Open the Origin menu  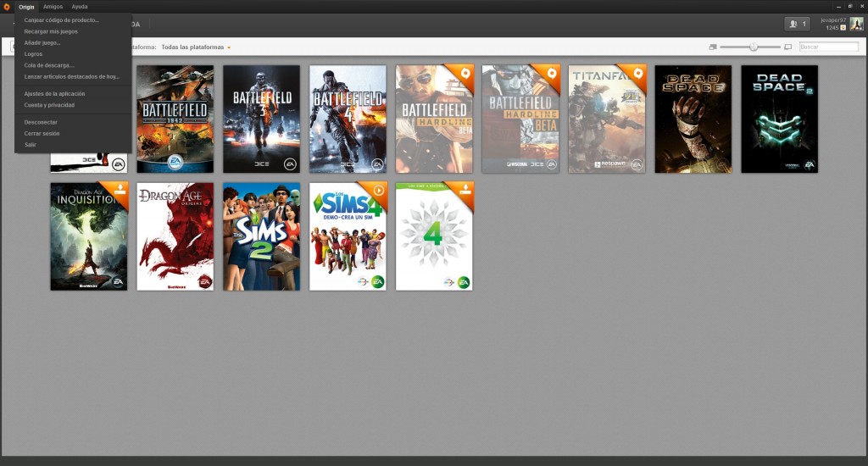26,7
